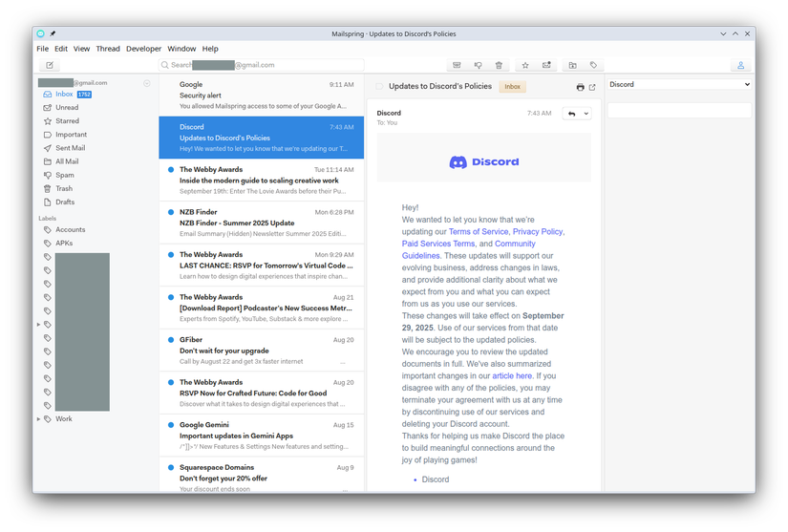788x532 pixels.
Task: Focus the search mail field
Action: tap(262, 65)
